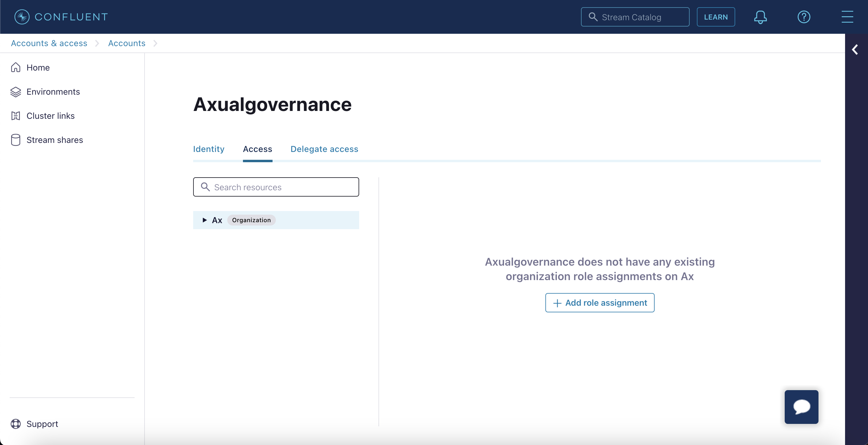Open the help question mark icon

click(x=804, y=17)
